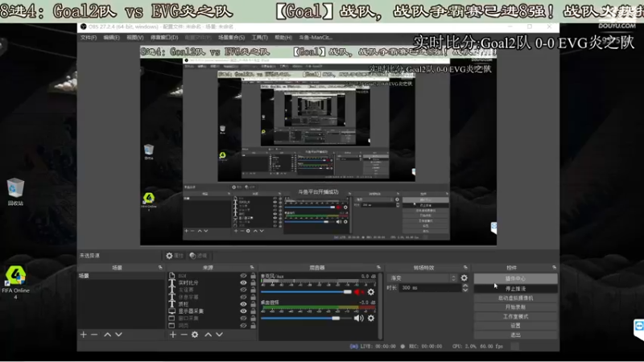Viewport: 644px width, 362px height.
Task: Toggle lock on 顶栏 source
Action: point(253,304)
